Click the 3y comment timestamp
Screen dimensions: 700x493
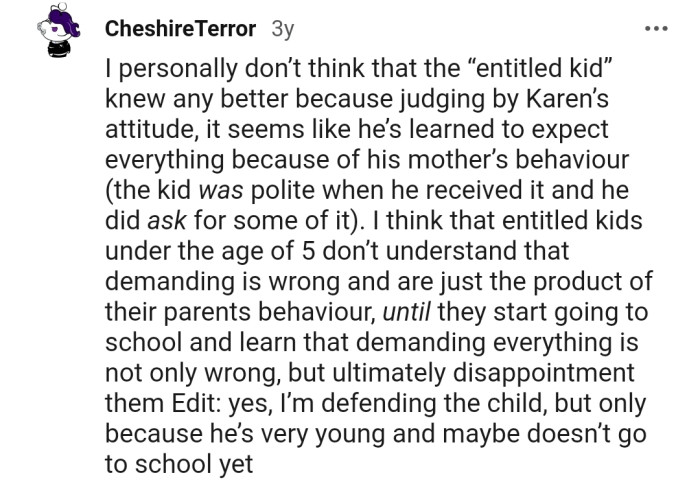[x=283, y=29]
